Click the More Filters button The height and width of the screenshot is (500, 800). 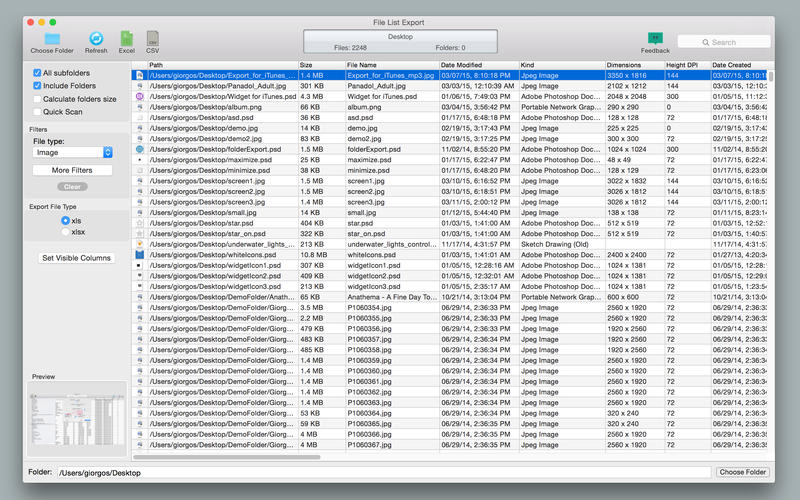click(x=74, y=171)
